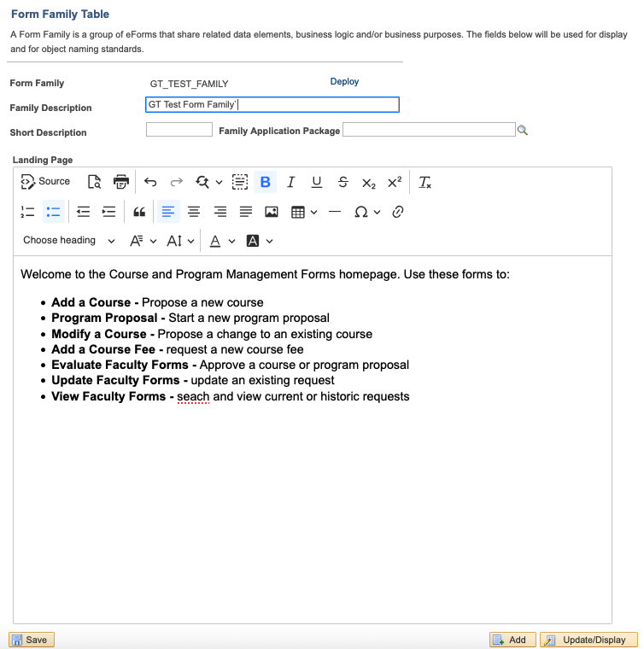
Task: Toggle Superscript formatting
Action: coord(395,182)
